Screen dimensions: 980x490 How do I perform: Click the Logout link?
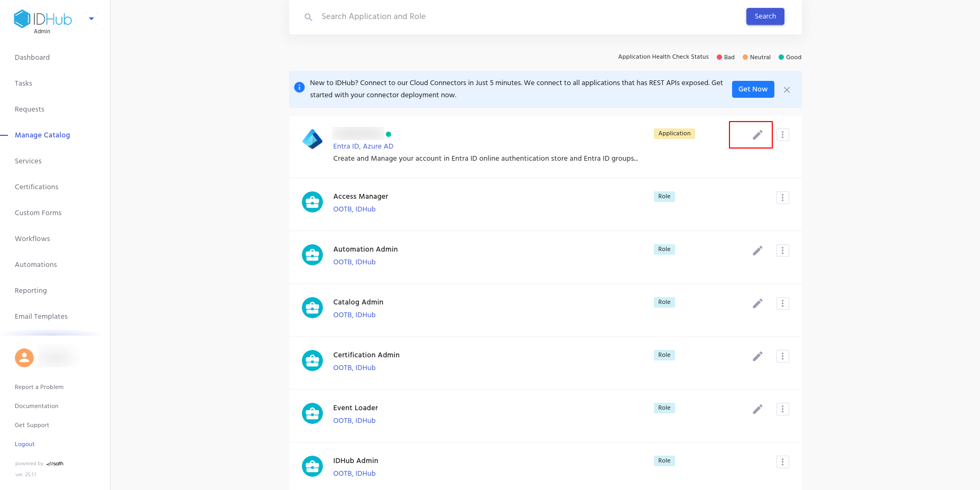25,445
